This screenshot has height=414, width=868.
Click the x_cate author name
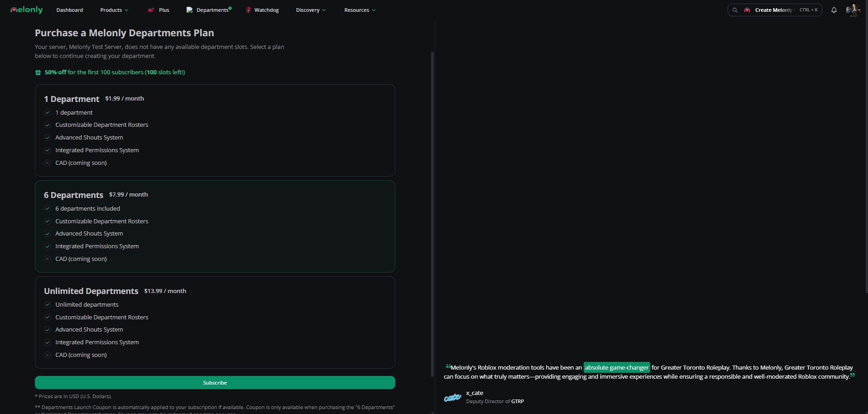click(475, 393)
